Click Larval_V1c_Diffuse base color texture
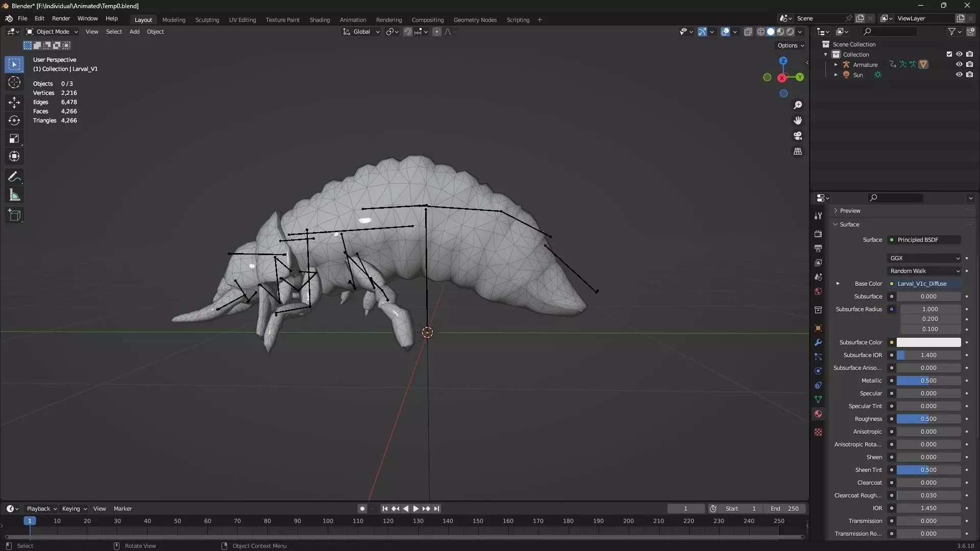Image resolution: width=980 pixels, height=551 pixels. (x=924, y=284)
